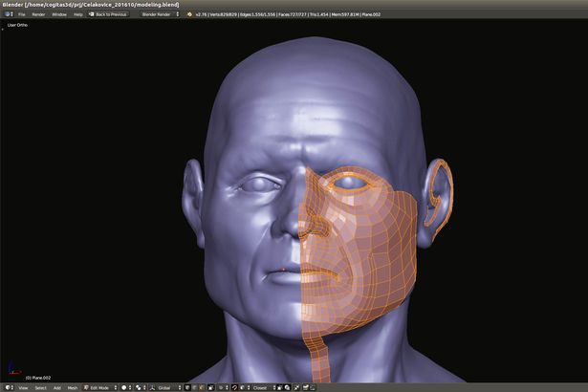Click the viewport shading sphere icon
The image size is (588, 392).
click(124, 387)
